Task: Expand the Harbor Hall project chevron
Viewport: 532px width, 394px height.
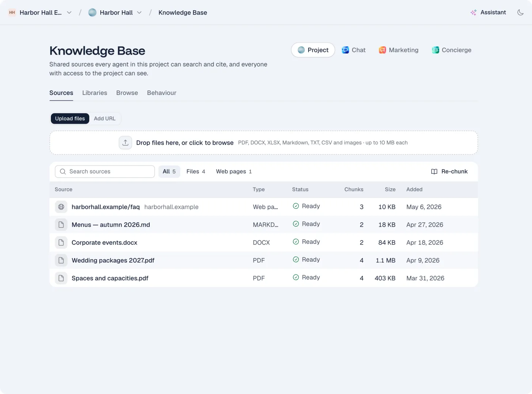Action: 139,13
